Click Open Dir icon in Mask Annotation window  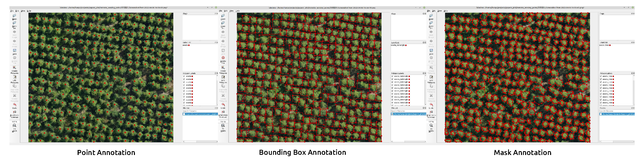[x=431, y=23]
